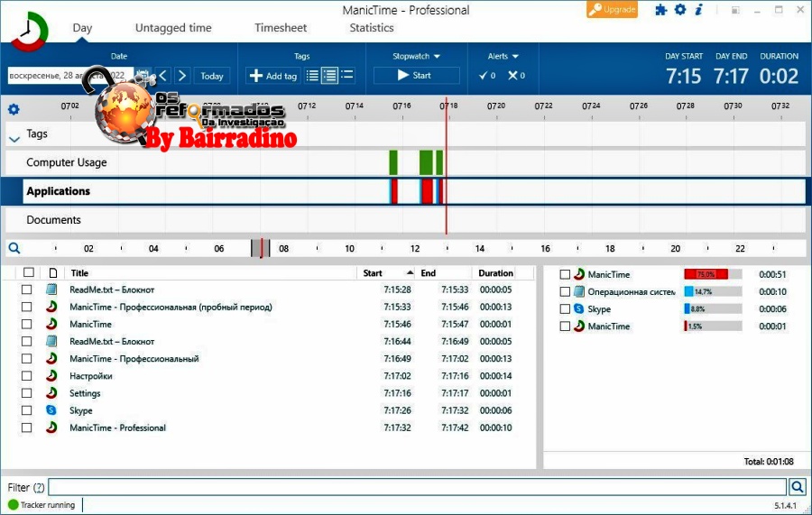Go to previous day arrow
Image resolution: width=812 pixels, height=515 pixels.
162,76
